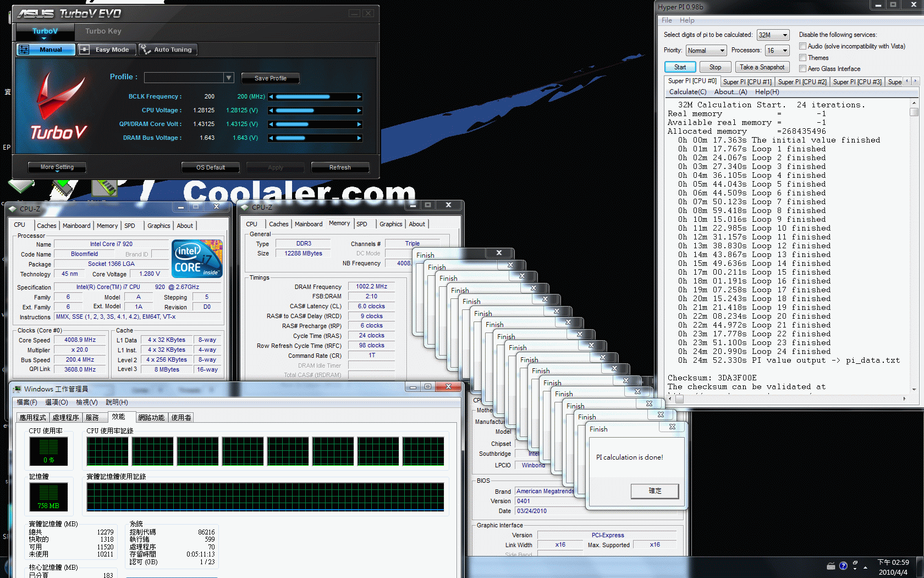Open the Mainboard tab in left CPU-Z window
Screen dimensions: 924x578
tap(76, 226)
